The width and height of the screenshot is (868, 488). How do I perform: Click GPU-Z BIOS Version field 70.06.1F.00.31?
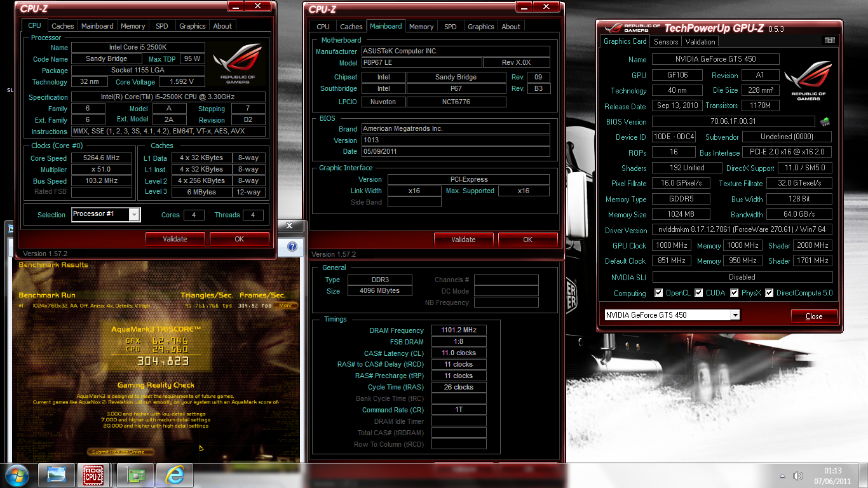click(733, 121)
